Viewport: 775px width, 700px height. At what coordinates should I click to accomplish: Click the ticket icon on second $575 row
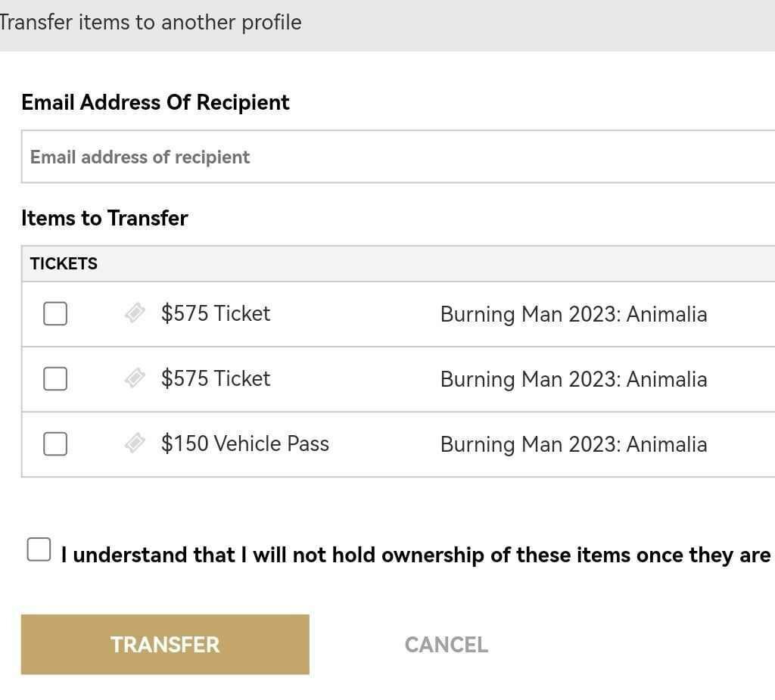tap(135, 378)
